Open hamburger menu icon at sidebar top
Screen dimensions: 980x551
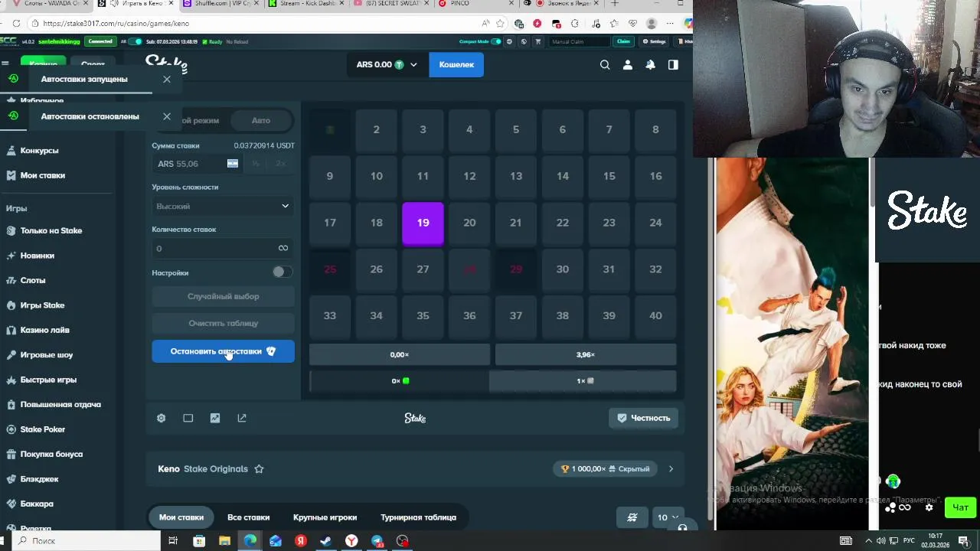click(5, 64)
